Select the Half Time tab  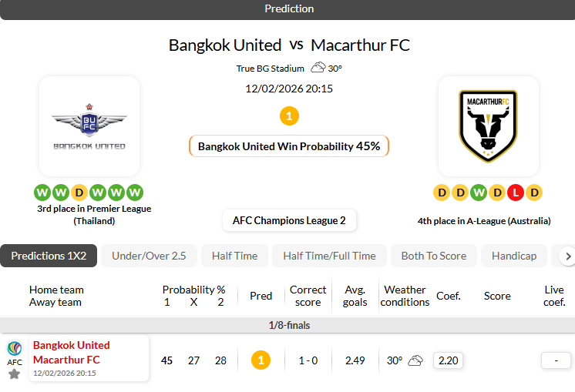pyautogui.click(x=235, y=256)
